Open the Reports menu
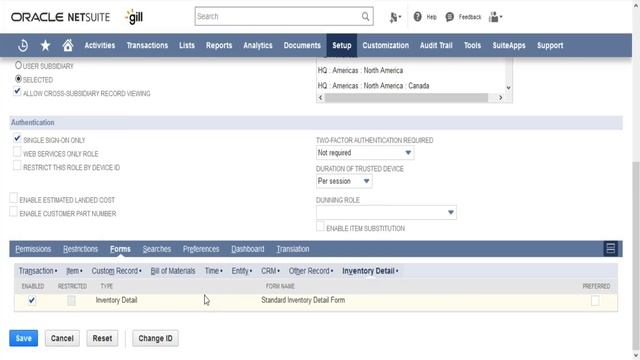This screenshot has height=360, width=640. point(219,45)
